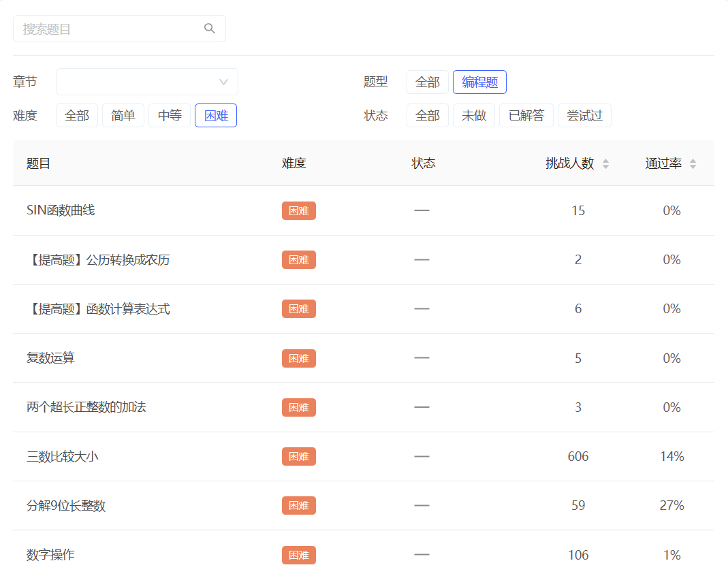Click 困难 tag on 三数比较大小 row

click(x=299, y=457)
